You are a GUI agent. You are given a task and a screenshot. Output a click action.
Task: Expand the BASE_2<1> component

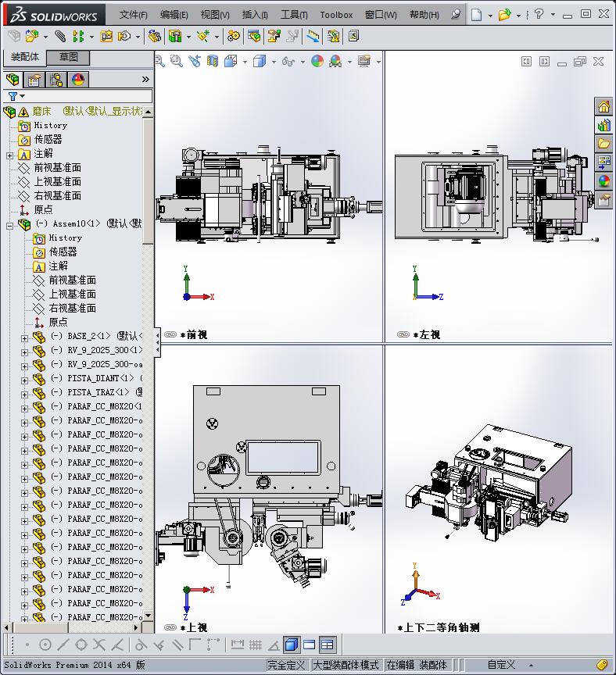point(24,338)
